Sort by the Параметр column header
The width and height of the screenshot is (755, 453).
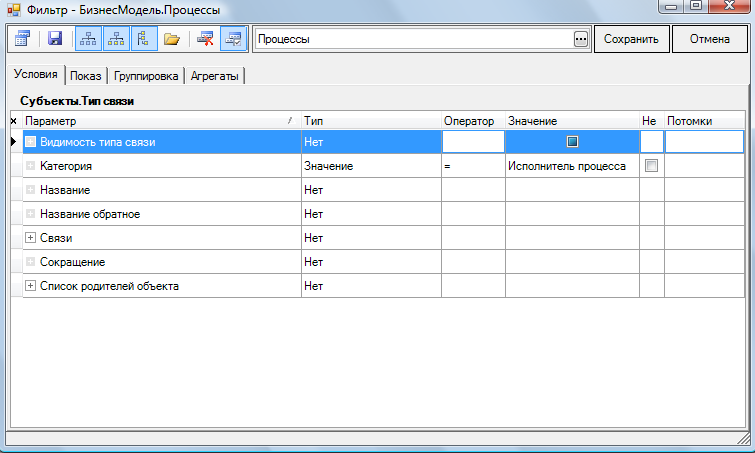click(160, 121)
